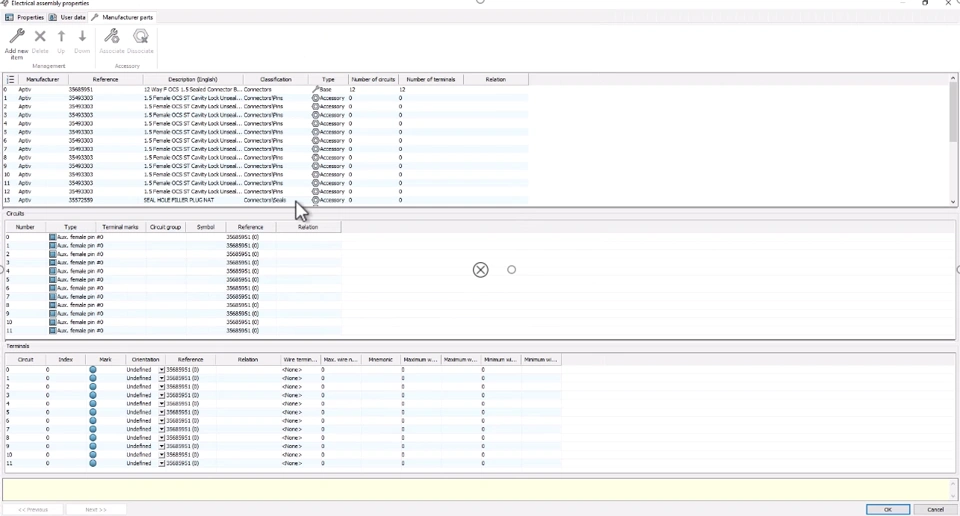Select Connectors\Seals classification cell
Viewport: 960px width, 516px height.
[264, 200]
